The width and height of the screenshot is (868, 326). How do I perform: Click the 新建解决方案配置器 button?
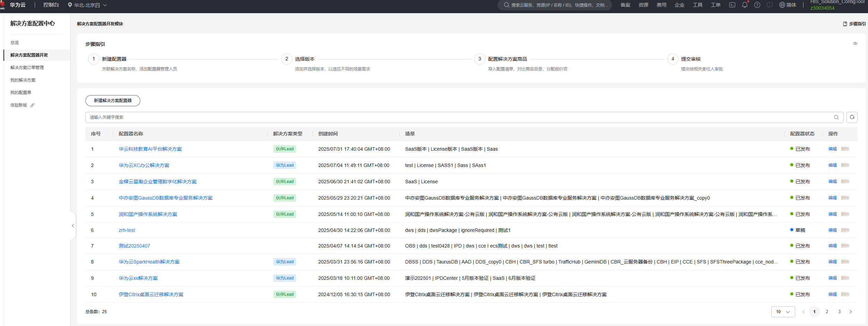pos(113,101)
